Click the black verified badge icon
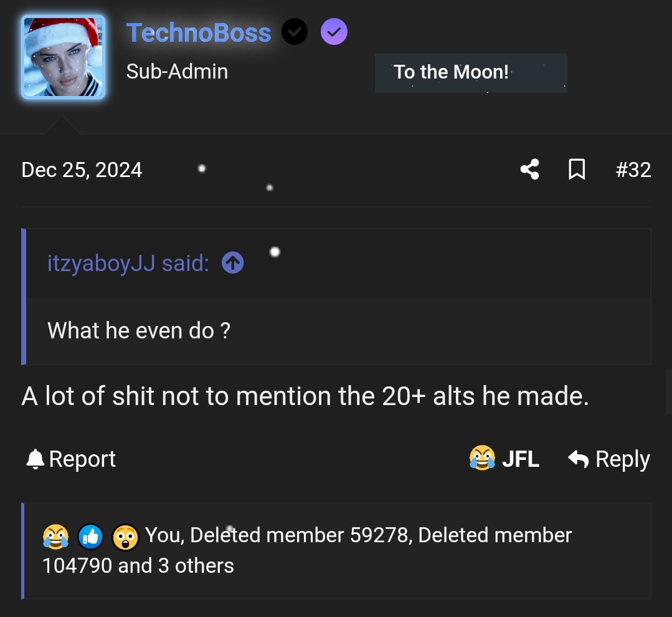The width and height of the screenshot is (672, 617). point(295,32)
